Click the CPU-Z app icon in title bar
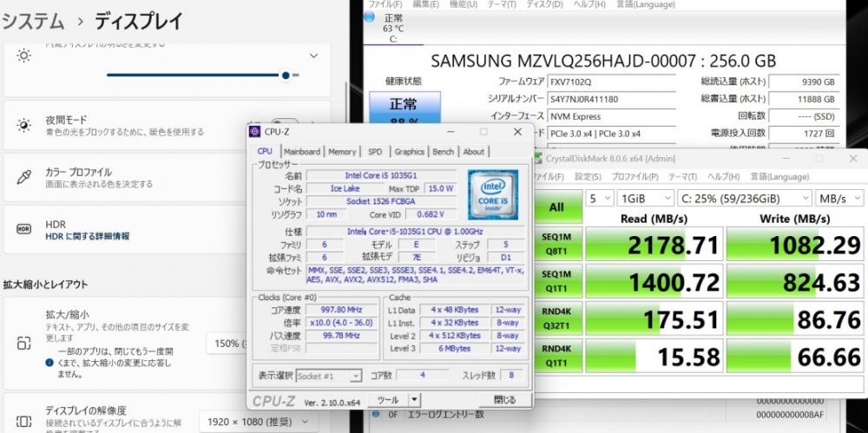Image resolution: width=868 pixels, height=433 pixels. [254, 132]
